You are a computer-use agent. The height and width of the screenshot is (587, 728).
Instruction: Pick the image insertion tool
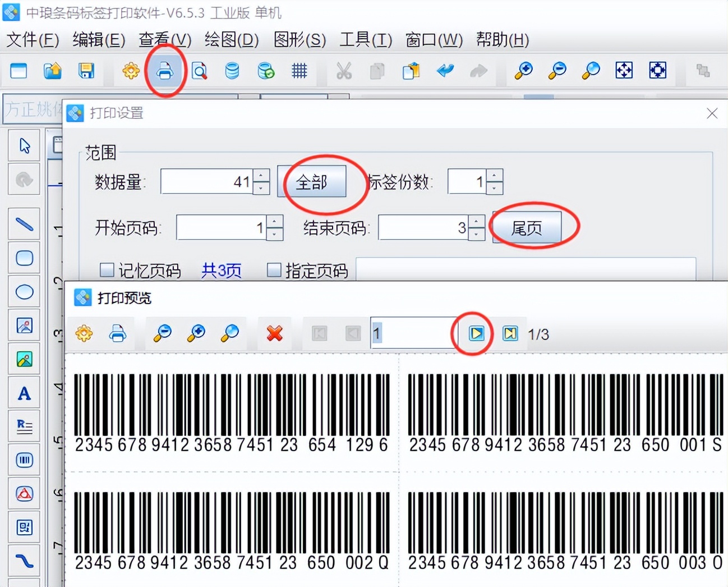24,325
